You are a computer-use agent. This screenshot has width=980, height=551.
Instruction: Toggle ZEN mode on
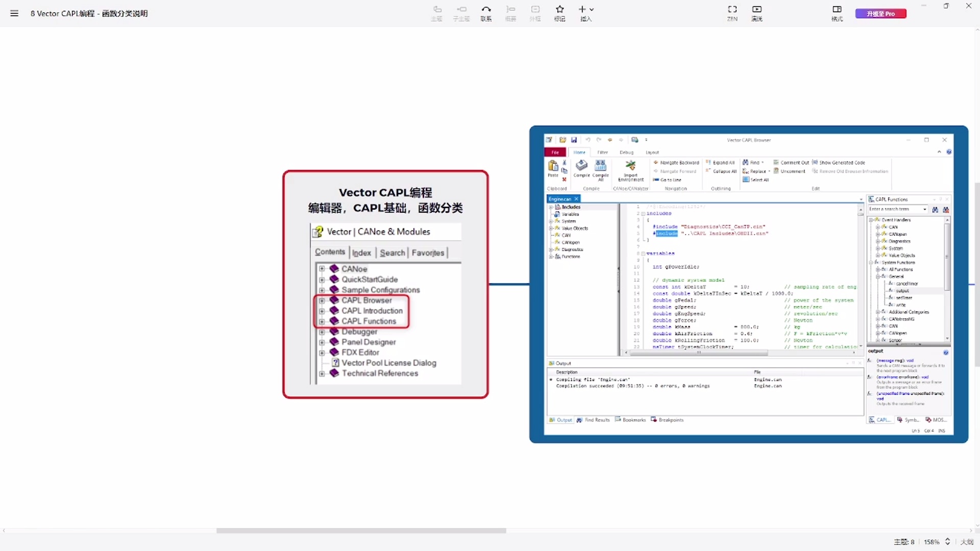tap(732, 13)
